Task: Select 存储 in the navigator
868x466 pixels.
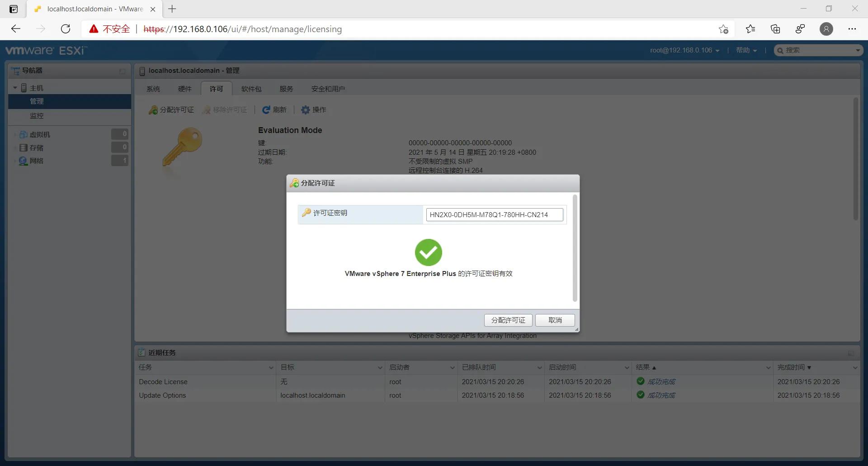Action: (36, 147)
